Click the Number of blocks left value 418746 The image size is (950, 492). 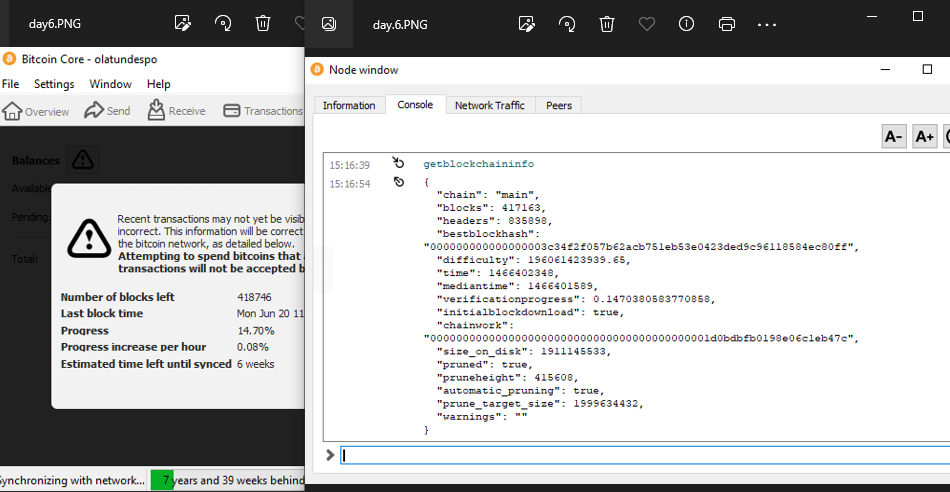tap(254, 298)
